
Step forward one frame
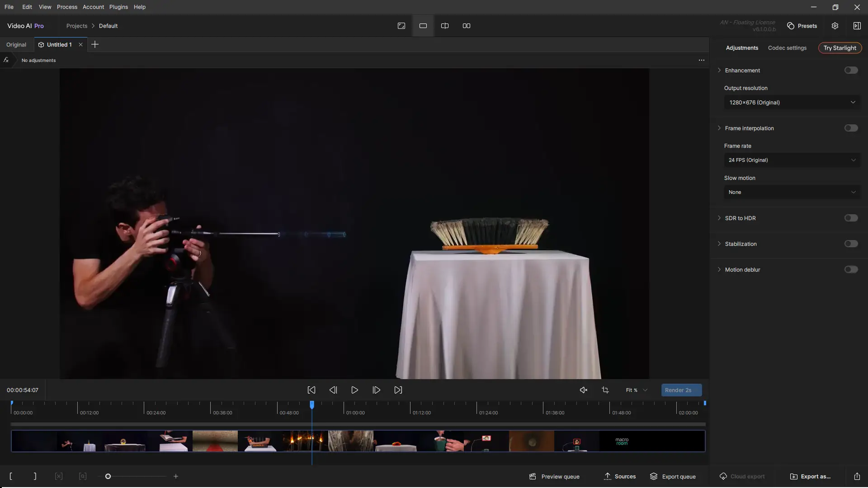(x=376, y=390)
